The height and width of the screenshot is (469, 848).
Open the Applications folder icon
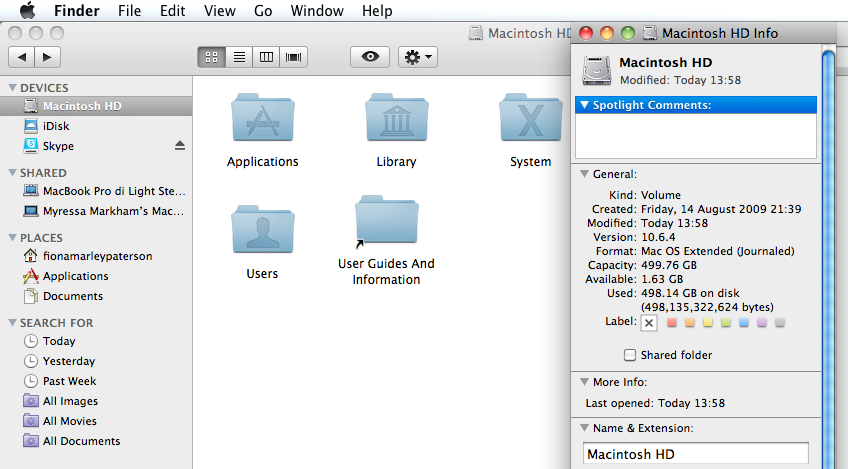[x=262, y=119]
